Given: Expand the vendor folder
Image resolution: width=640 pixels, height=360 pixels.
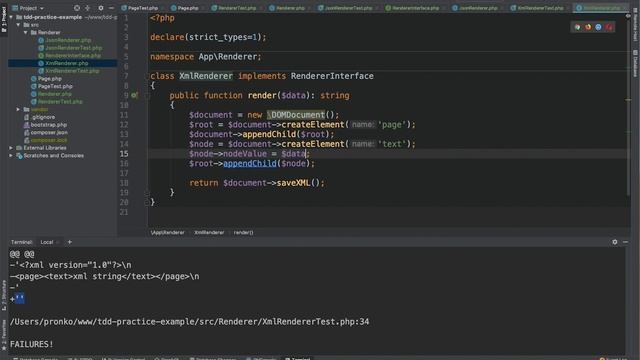Looking at the screenshot, I should (18, 109).
